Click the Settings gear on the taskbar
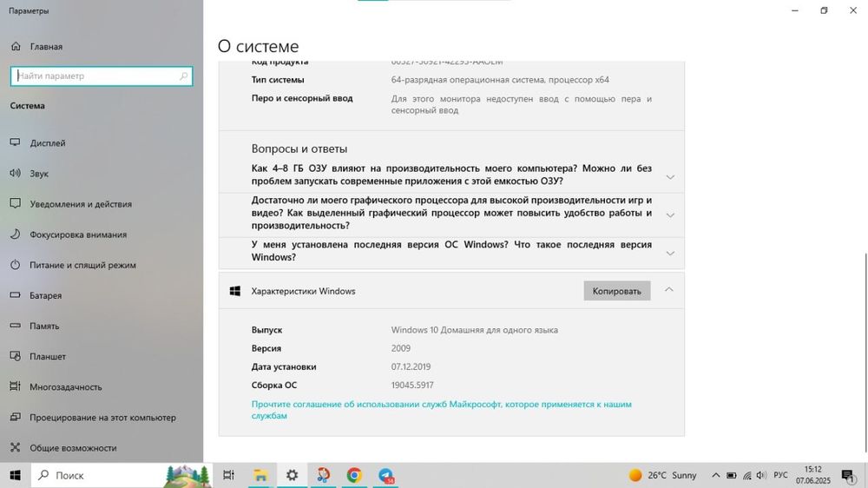The height and width of the screenshot is (488, 868). click(292, 475)
